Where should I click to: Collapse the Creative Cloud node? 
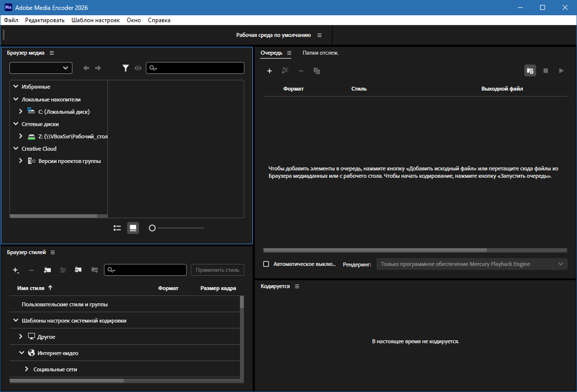(x=16, y=149)
